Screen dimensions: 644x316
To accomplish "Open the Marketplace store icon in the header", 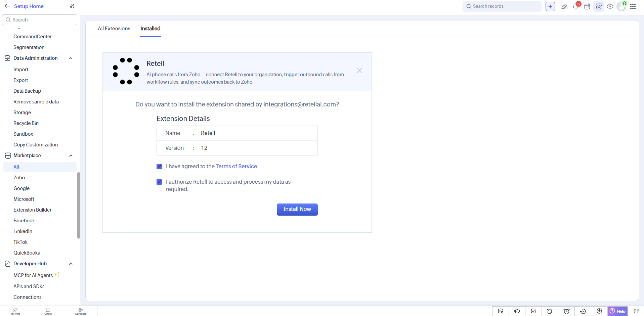I will (599, 6).
